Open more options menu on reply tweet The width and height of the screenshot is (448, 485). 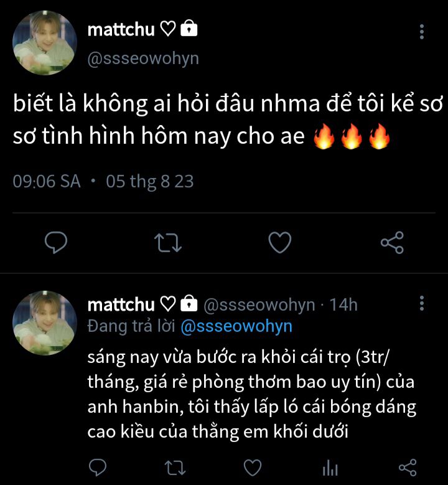pyautogui.click(x=422, y=304)
